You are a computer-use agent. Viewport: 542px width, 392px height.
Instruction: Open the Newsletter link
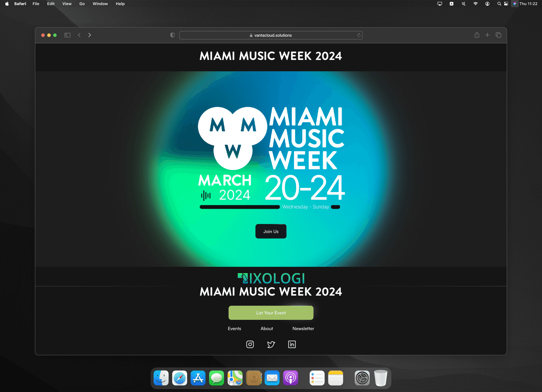[x=303, y=328]
